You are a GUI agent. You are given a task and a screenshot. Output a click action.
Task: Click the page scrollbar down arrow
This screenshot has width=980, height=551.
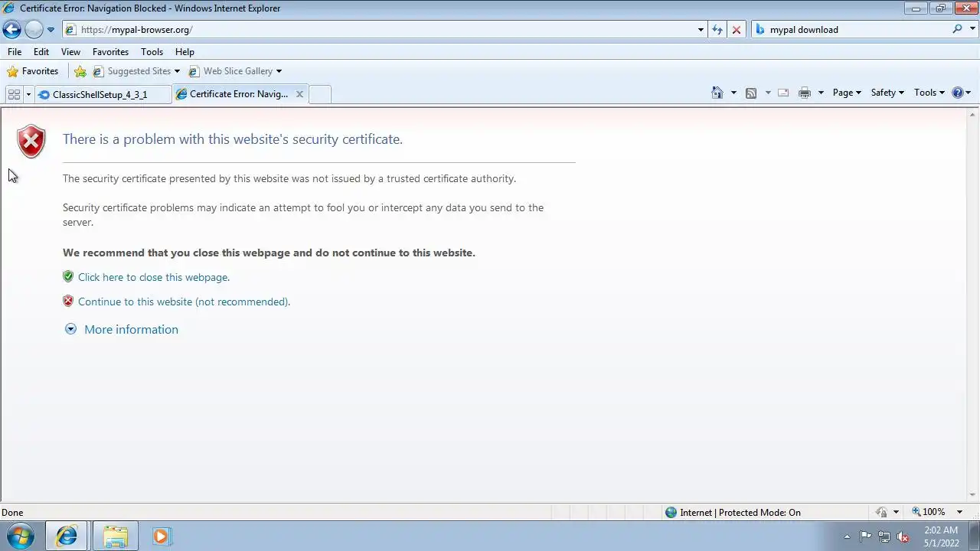click(973, 495)
